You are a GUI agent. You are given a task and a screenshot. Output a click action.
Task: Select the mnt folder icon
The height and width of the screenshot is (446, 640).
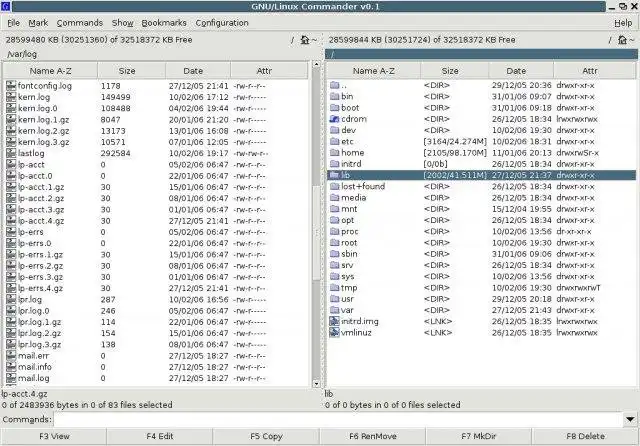334,209
